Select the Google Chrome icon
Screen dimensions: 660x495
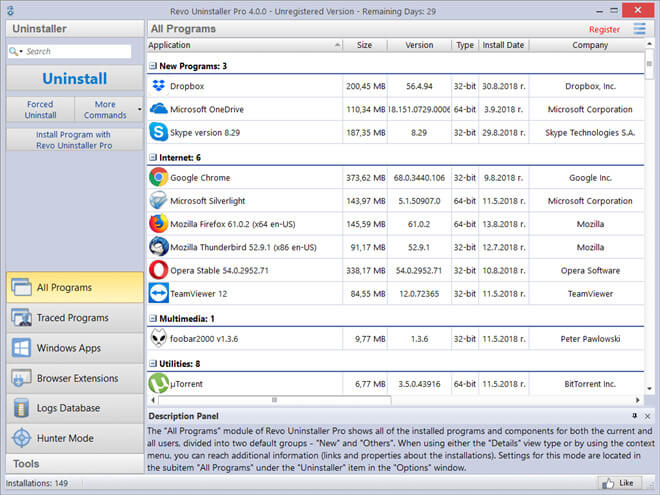coord(158,177)
